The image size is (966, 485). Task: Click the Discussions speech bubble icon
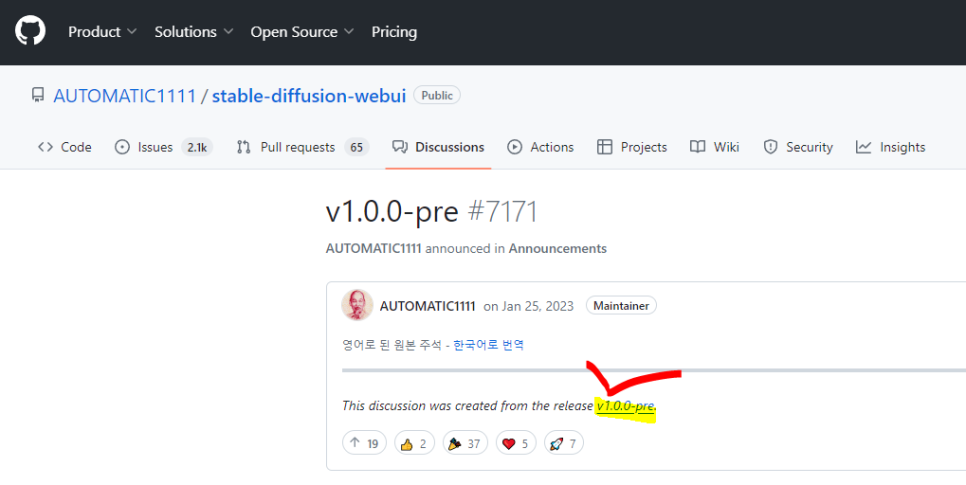point(400,147)
